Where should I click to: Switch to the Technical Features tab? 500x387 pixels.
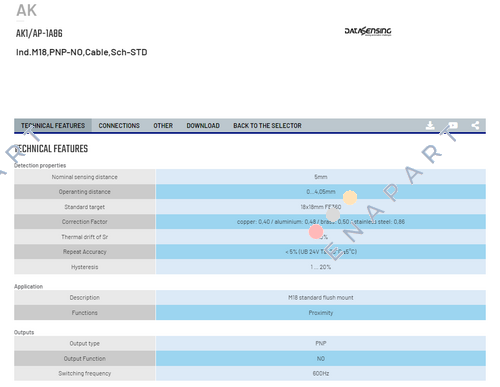53,126
